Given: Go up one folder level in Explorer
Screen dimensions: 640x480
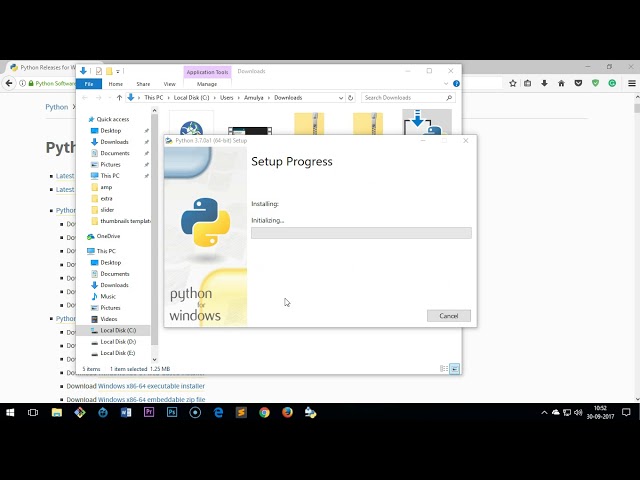Looking at the screenshot, I should click(119, 98).
